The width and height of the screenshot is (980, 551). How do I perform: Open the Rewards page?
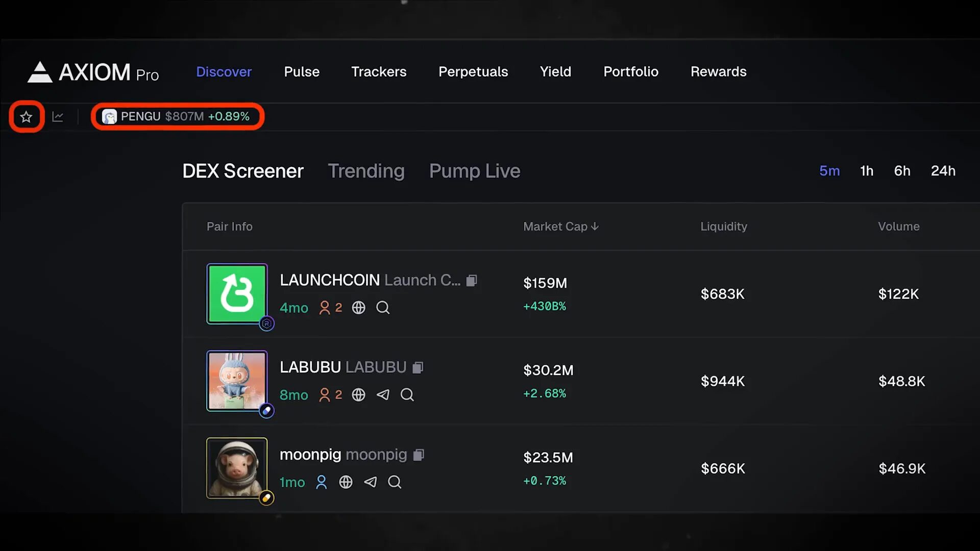coord(718,72)
